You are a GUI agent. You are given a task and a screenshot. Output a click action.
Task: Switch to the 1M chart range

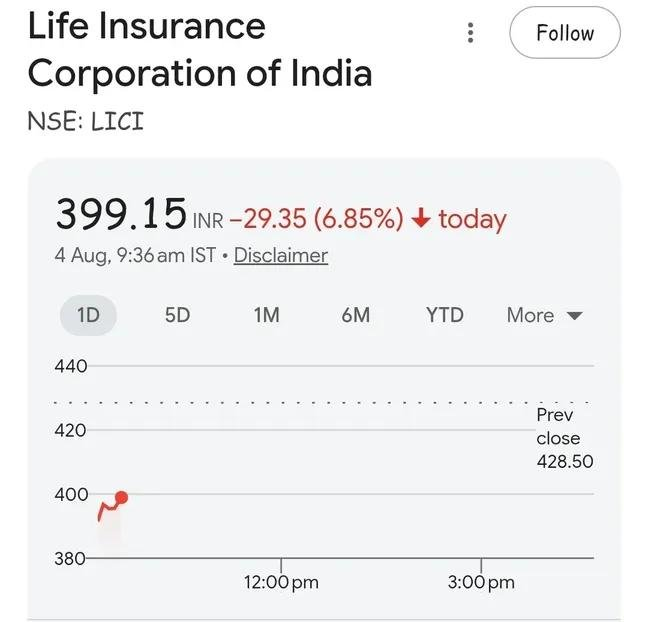267,315
